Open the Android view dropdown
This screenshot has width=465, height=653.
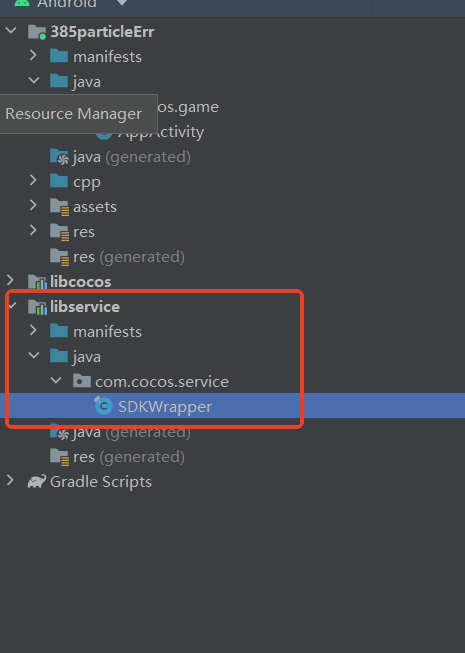122,2
